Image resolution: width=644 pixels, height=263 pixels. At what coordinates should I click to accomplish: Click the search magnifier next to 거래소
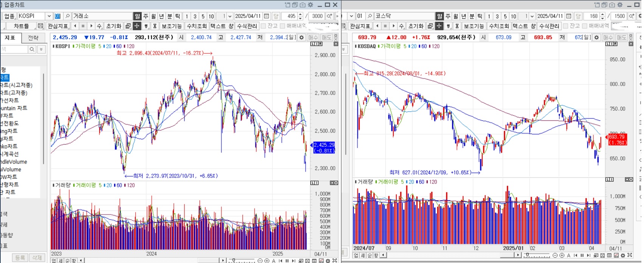(x=67, y=16)
